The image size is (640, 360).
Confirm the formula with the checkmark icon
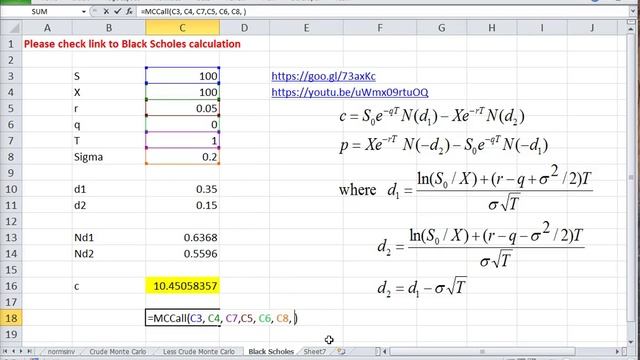pos(118,11)
